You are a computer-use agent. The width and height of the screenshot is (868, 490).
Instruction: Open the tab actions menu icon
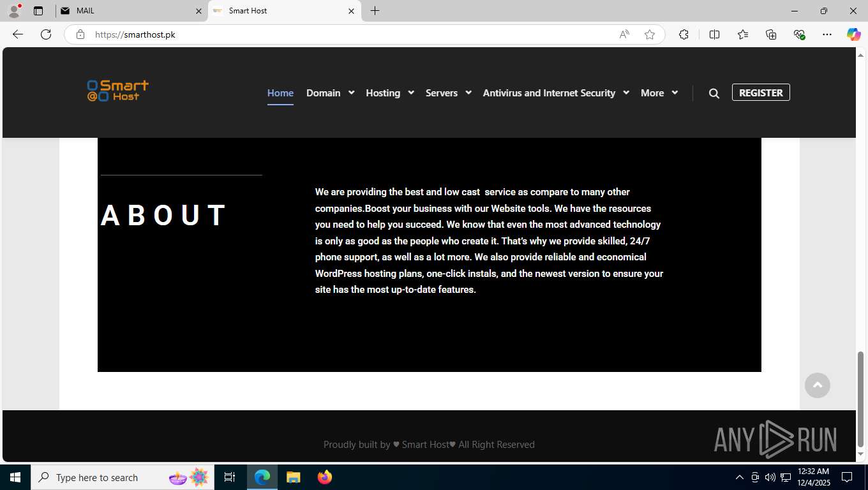tap(38, 11)
